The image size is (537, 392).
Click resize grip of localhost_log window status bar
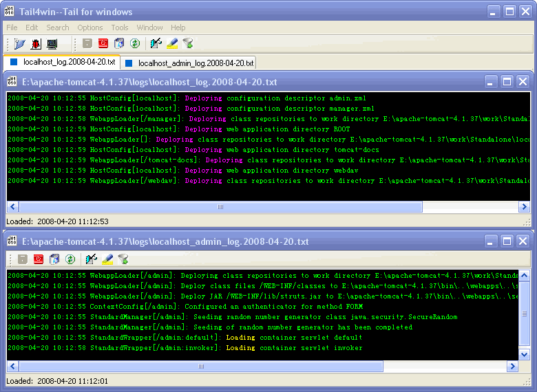point(527,223)
